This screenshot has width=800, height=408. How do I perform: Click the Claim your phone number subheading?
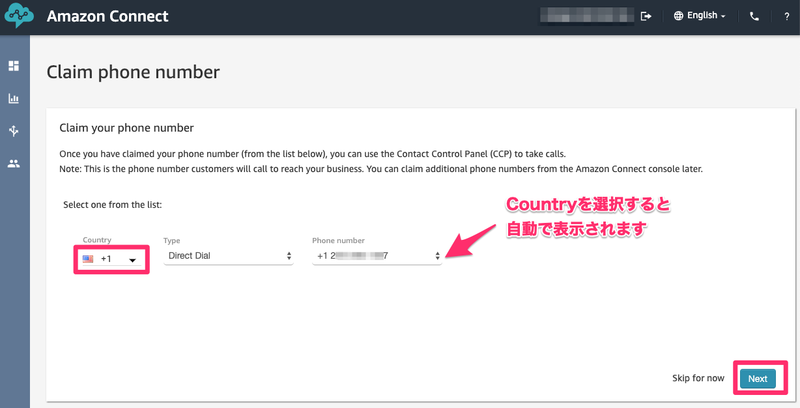[127, 128]
